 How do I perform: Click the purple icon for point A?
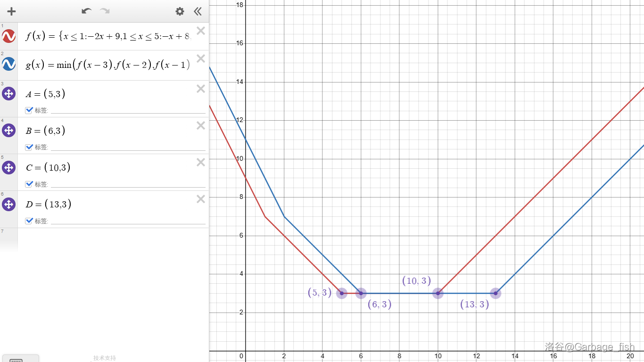click(9, 94)
